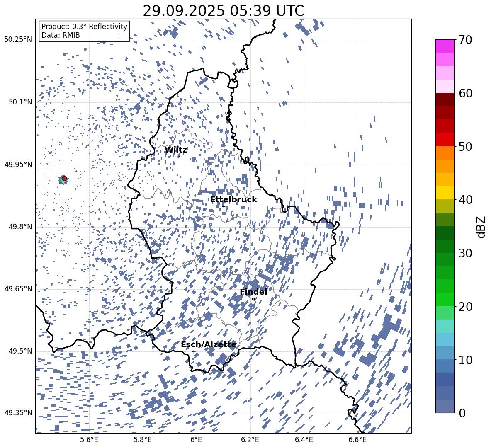Click the 60 colorbar tick value
The width and height of the screenshot is (491, 448).
click(x=465, y=93)
